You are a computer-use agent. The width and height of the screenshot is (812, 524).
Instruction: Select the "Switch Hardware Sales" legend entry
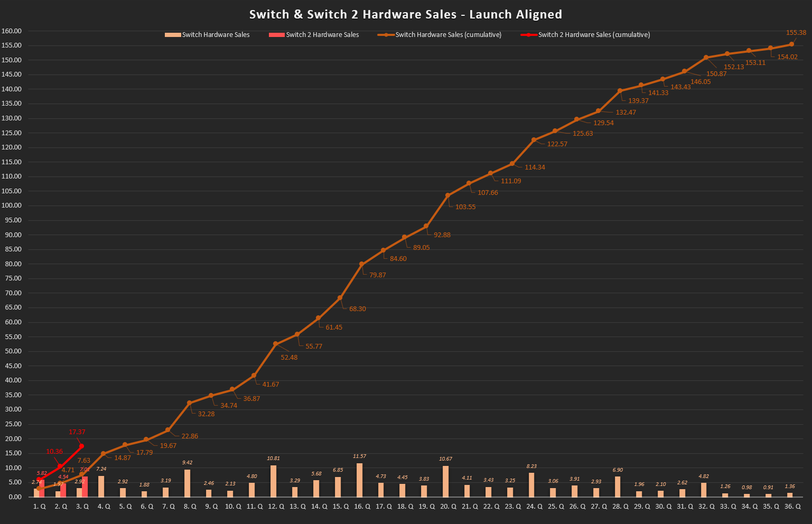207,35
